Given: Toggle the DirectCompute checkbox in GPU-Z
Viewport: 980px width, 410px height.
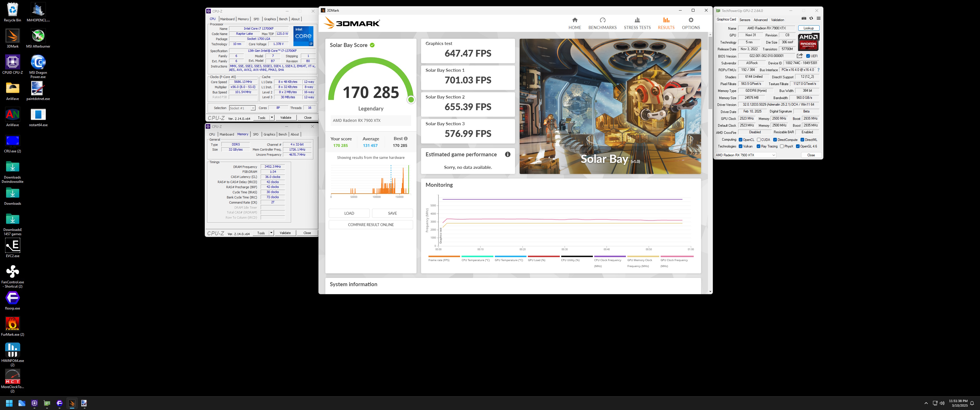Looking at the screenshot, I should 775,140.
